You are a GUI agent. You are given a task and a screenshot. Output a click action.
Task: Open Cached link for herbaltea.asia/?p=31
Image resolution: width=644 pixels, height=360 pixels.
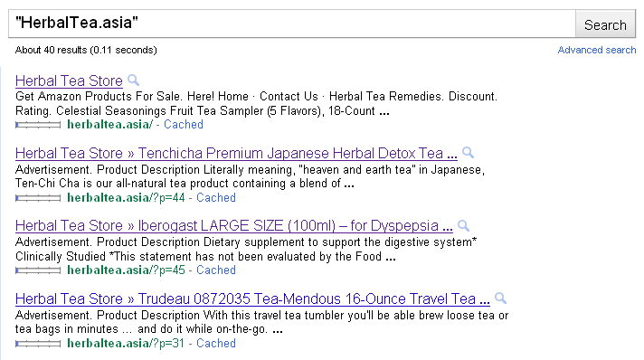215,343
